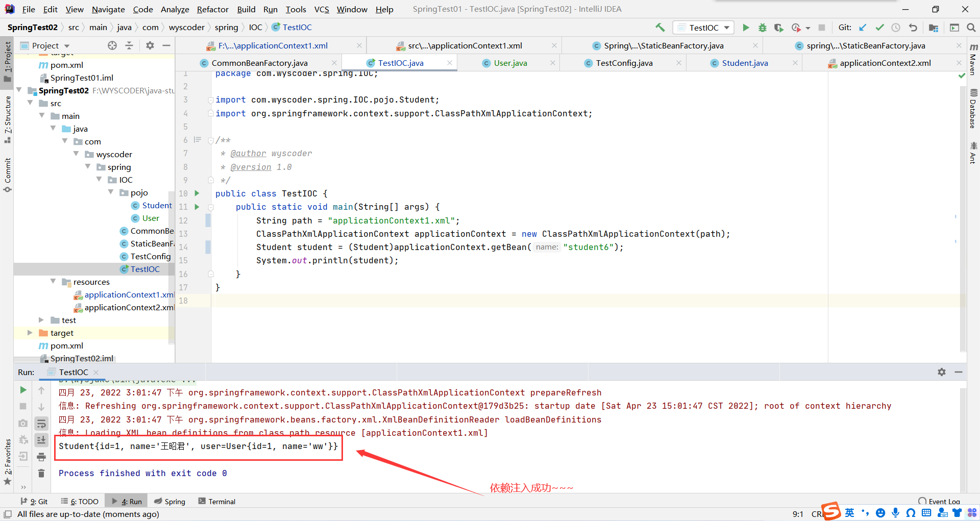This screenshot has width=980, height=521.
Task: Open the TestIOC run configuration dropdown
Action: tap(703, 28)
